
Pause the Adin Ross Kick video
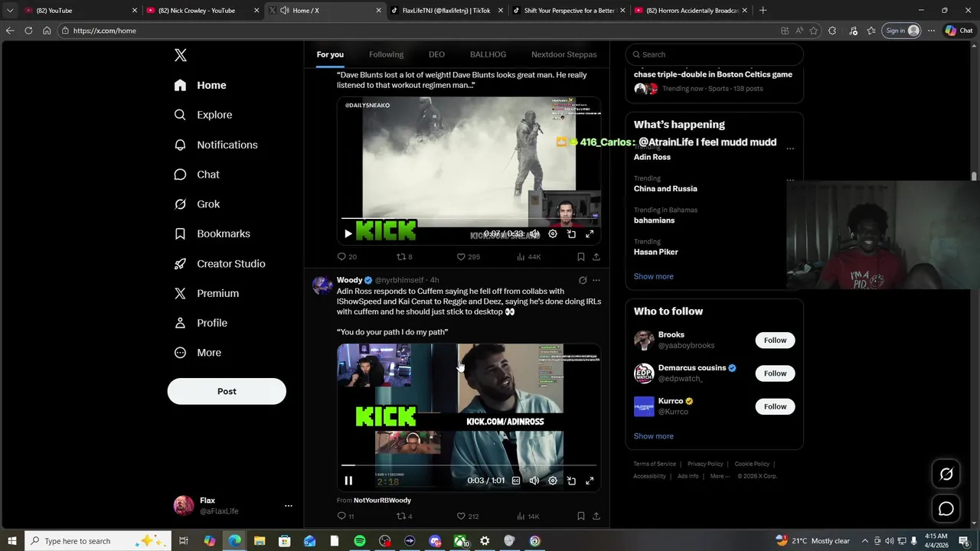click(348, 481)
